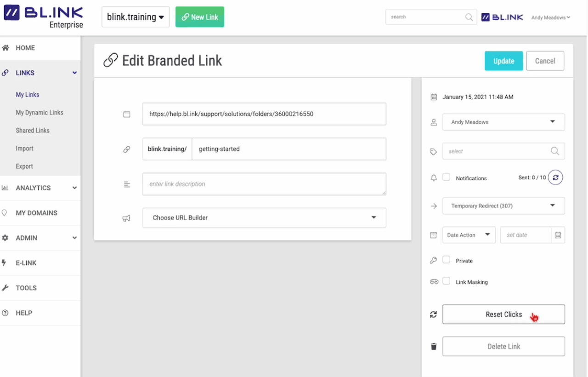Enable the Private checkbox
The width and height of the screenshot is (588, 377).
pyautogui.click(x=446, y=260)
